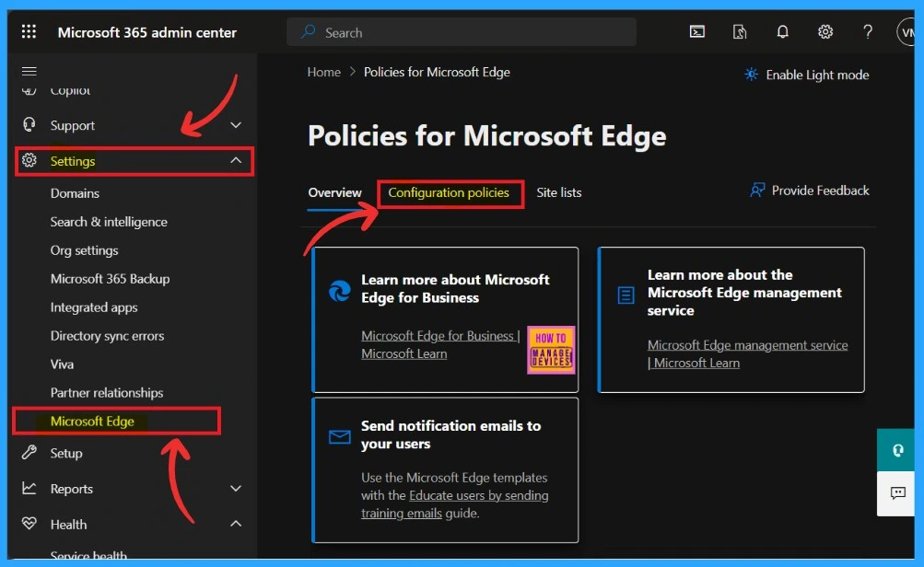Screen dimensions: 924x567
Task: Click the search magnifier icon
Action: pos(308,32)
